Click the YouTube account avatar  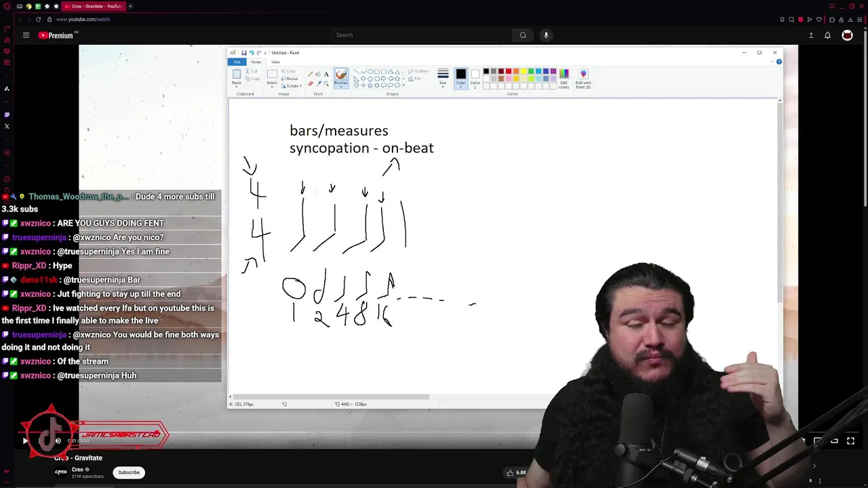click(847, 35)
